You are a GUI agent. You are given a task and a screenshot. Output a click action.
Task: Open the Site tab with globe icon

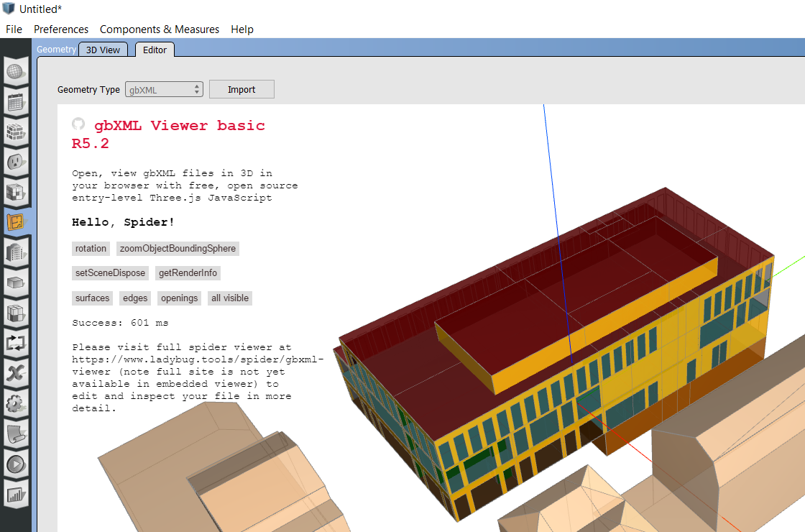pyautogui.click(x=15, y=71)
